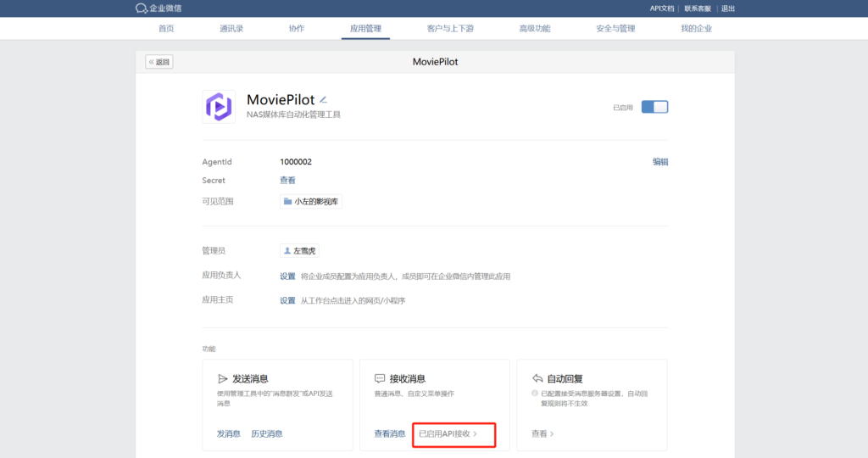The width and height of the screenshot is (868, 458).
Task: Click the pencil edit icon beside MoviePilot
Action: pos(323,100)
